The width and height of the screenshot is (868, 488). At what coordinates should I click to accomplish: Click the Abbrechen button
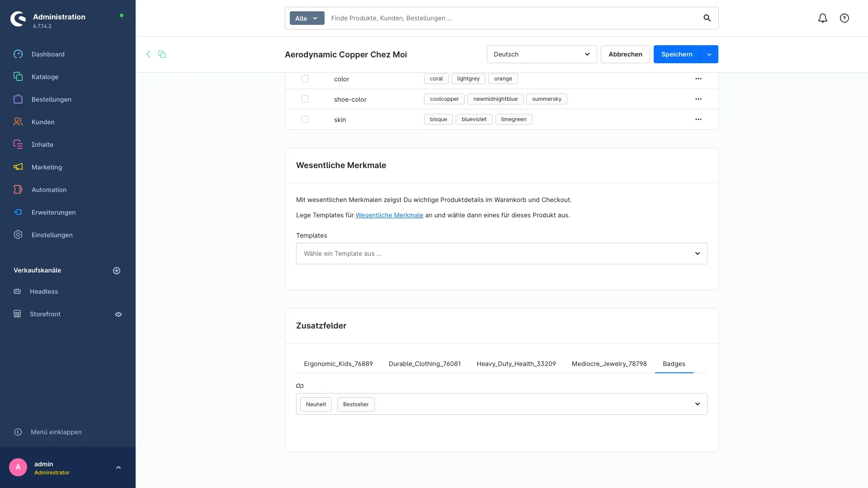tap(625, 54)
